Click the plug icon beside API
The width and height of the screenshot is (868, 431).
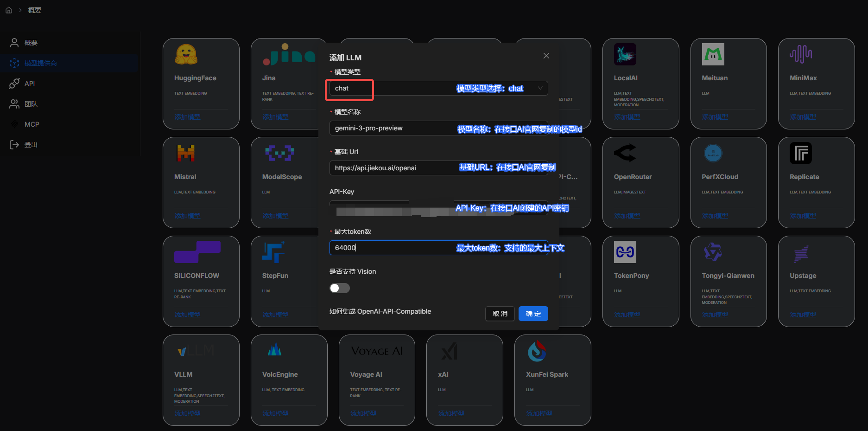[x=14, y=84]
